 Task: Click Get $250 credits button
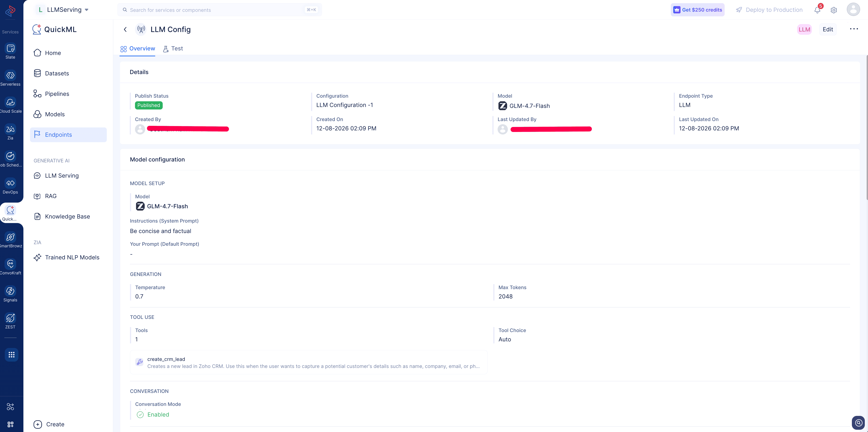pyautogui.click(x=698, y=10)
